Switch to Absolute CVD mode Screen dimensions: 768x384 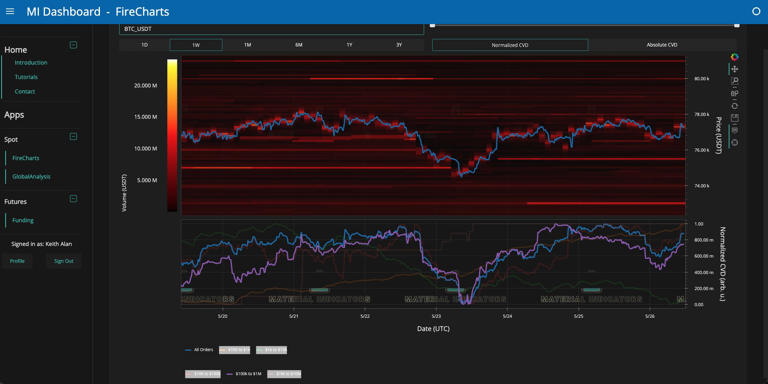[662, 45]
